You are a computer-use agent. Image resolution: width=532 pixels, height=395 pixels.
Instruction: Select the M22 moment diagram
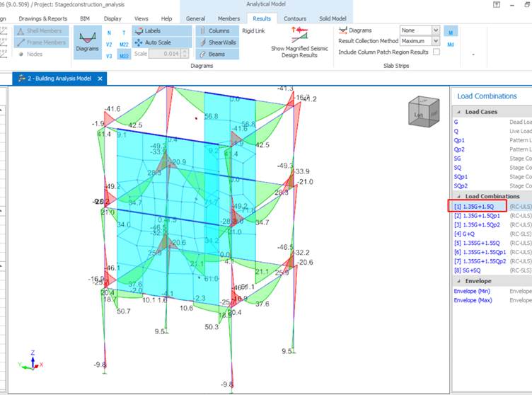click(124, 45)
